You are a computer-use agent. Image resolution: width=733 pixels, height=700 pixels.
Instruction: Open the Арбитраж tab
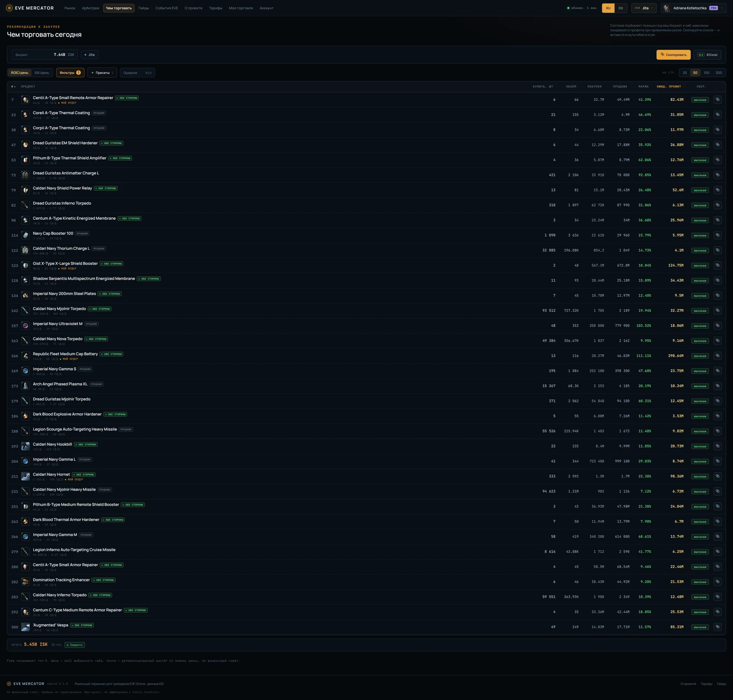91,8
